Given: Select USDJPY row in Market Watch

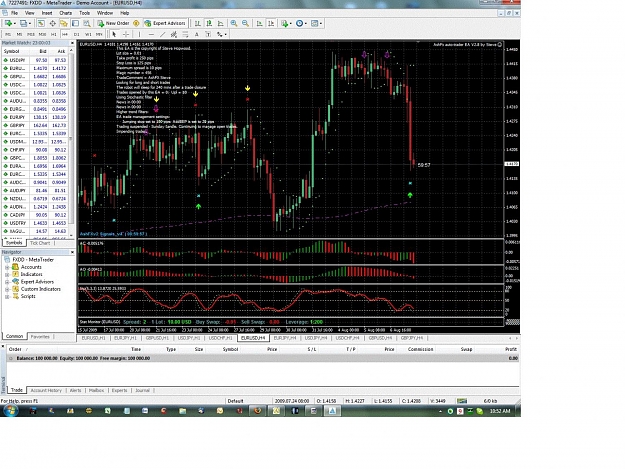Looking at the screenshot, I should click(35, 60).
